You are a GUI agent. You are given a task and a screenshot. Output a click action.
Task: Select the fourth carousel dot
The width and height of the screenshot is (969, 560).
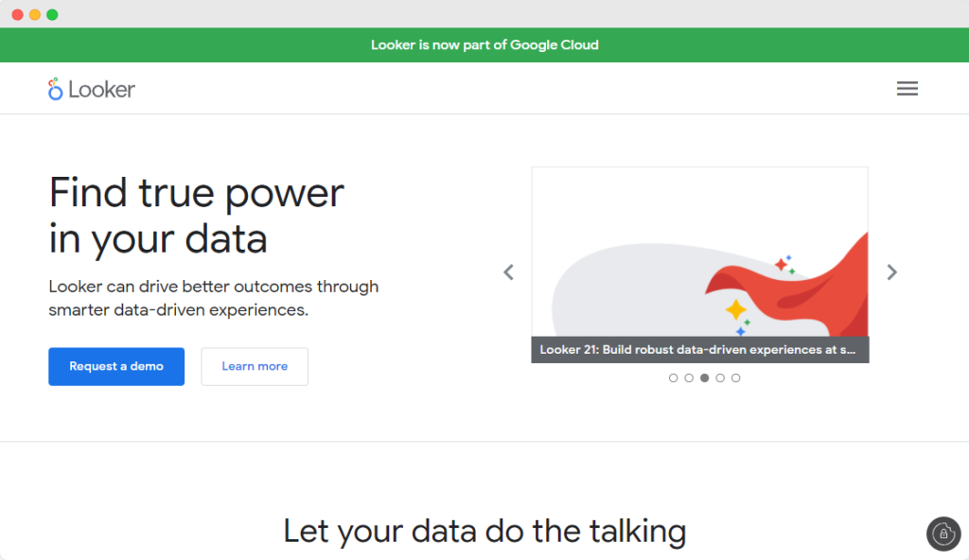tap(720, 377)
